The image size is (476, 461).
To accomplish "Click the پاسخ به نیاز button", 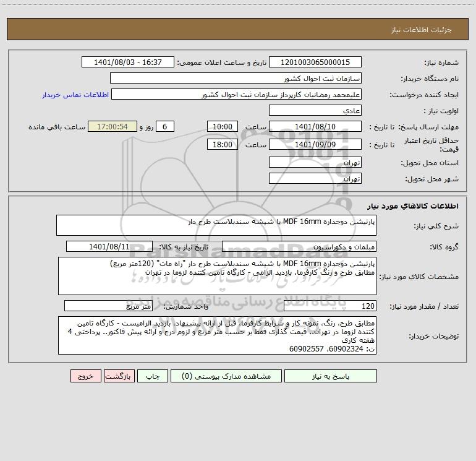I will click(331, 376).
